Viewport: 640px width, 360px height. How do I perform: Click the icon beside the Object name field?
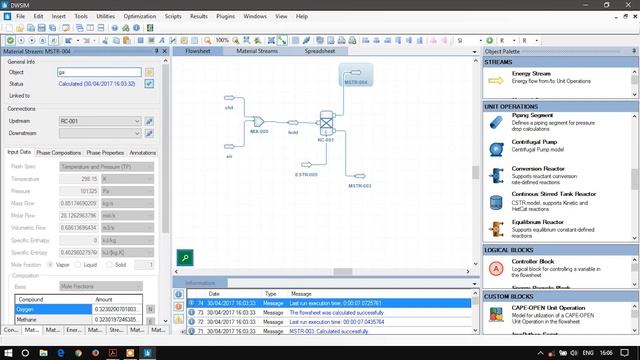149,72
